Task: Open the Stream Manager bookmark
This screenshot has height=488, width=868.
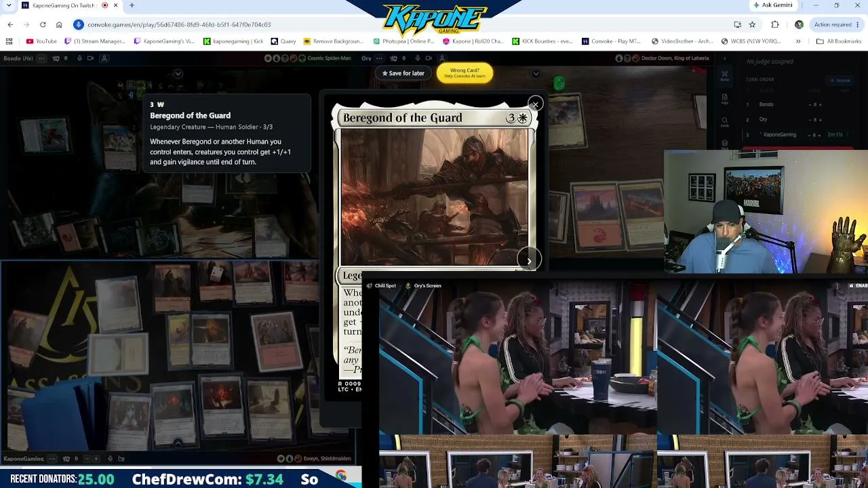Action: pos(95,41)
